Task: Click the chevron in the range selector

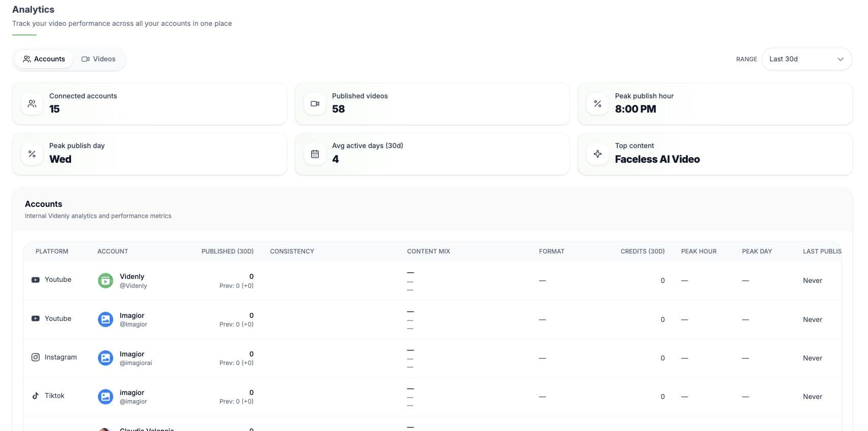Action: (x=840, y=59)
